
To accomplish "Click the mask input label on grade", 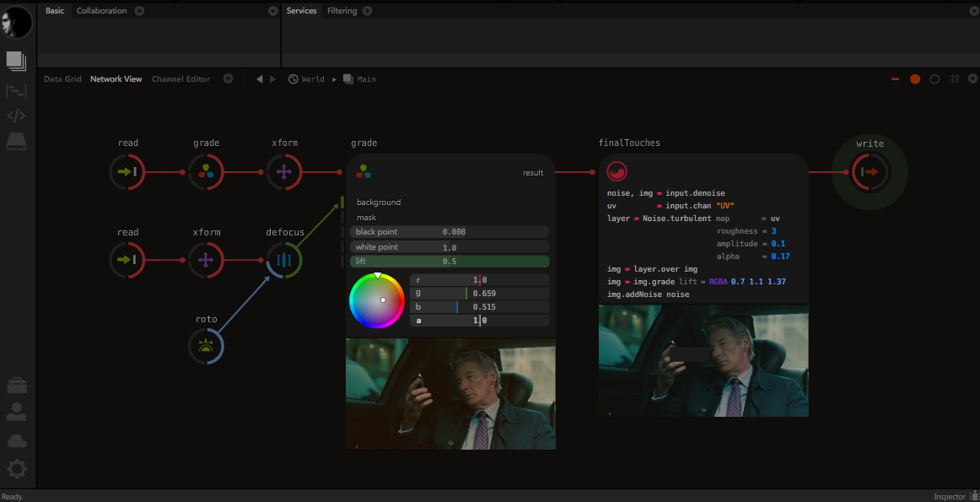I will pyautogui.click(x=366, y=218).
